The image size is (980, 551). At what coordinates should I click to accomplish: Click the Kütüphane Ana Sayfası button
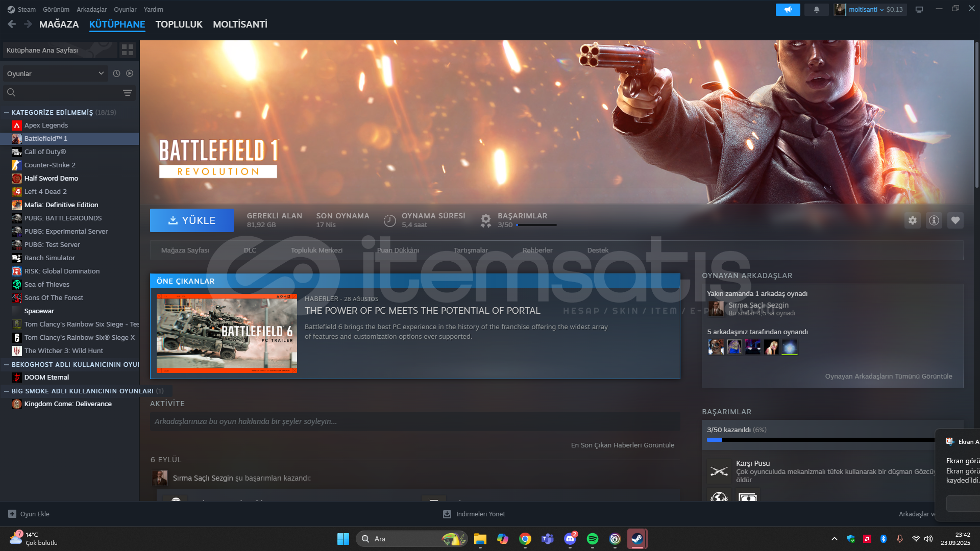click(x=59, y=50)
